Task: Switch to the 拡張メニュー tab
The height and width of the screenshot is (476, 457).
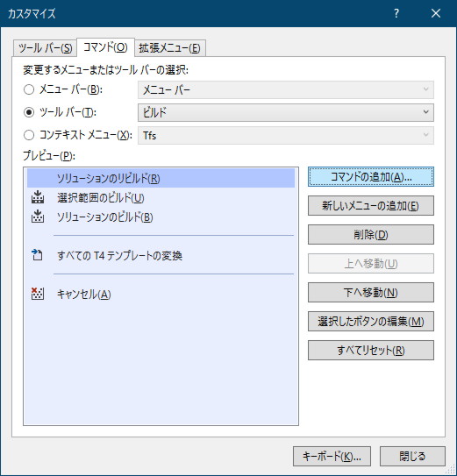Action: [x=170, y=48]
